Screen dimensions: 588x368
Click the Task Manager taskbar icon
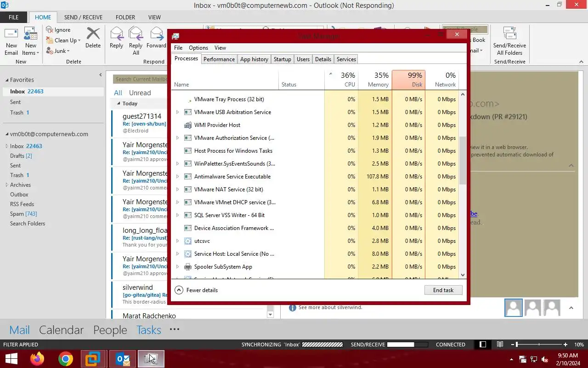click(151, 359)
